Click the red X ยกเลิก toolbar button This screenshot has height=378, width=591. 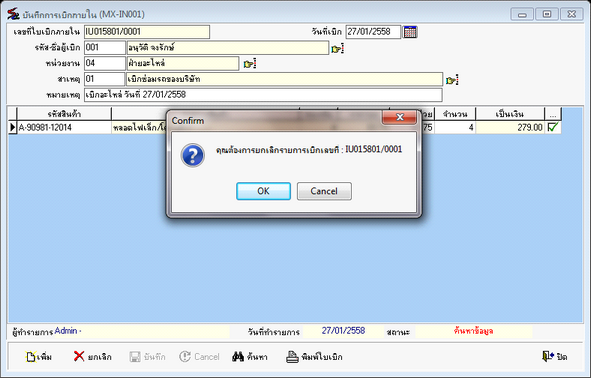click(93, 357)
